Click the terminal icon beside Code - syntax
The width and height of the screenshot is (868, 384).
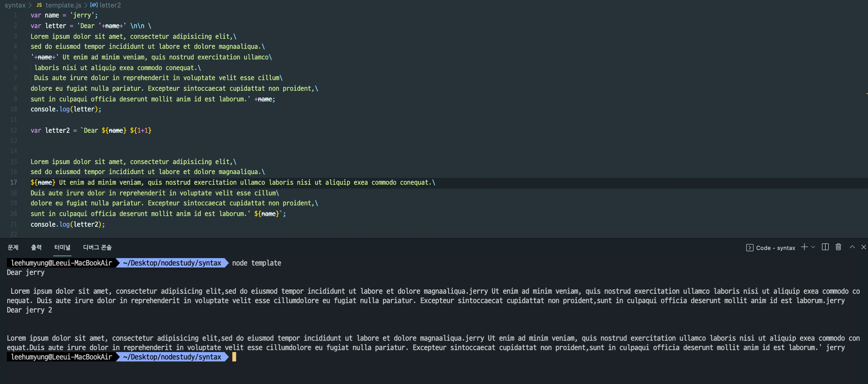750,248
